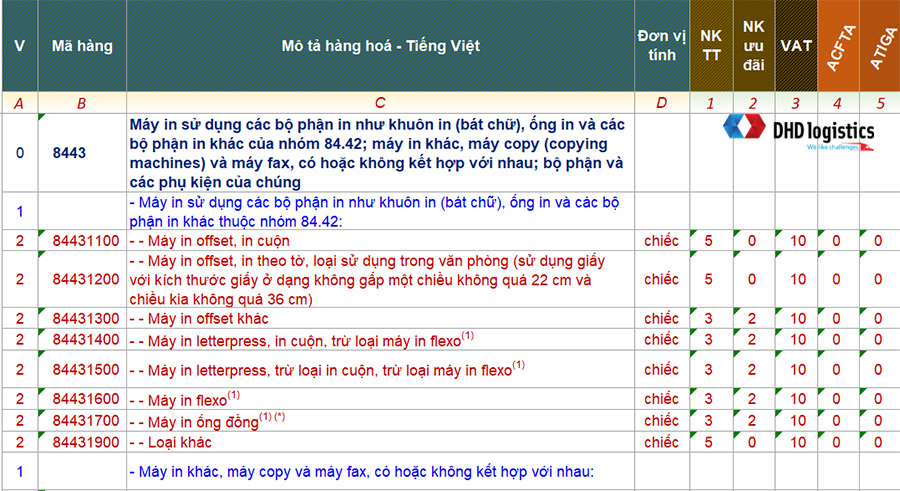
Task: Click the DHD logistics logo
Action: pyautogui.click(x=799, y=133)
